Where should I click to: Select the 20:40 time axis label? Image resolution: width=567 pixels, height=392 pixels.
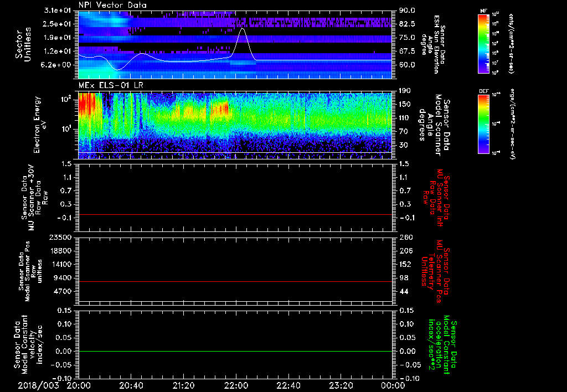131,385
